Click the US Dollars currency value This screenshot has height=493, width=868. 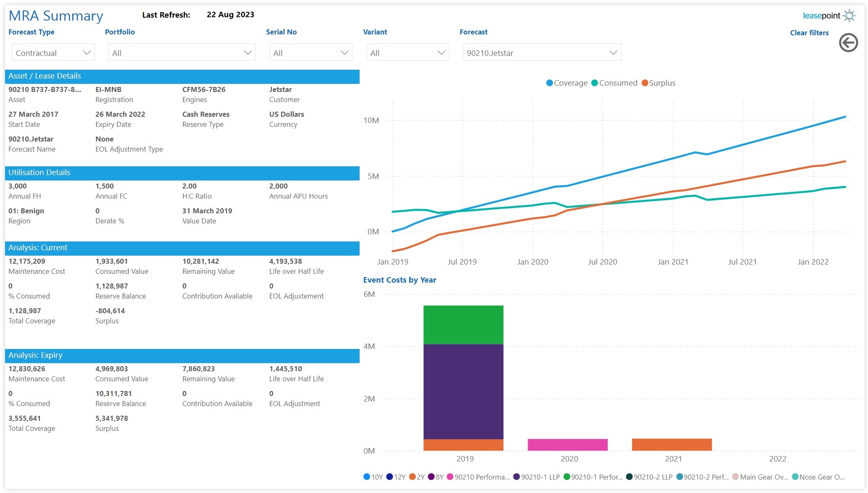click(x=287, y=114)
